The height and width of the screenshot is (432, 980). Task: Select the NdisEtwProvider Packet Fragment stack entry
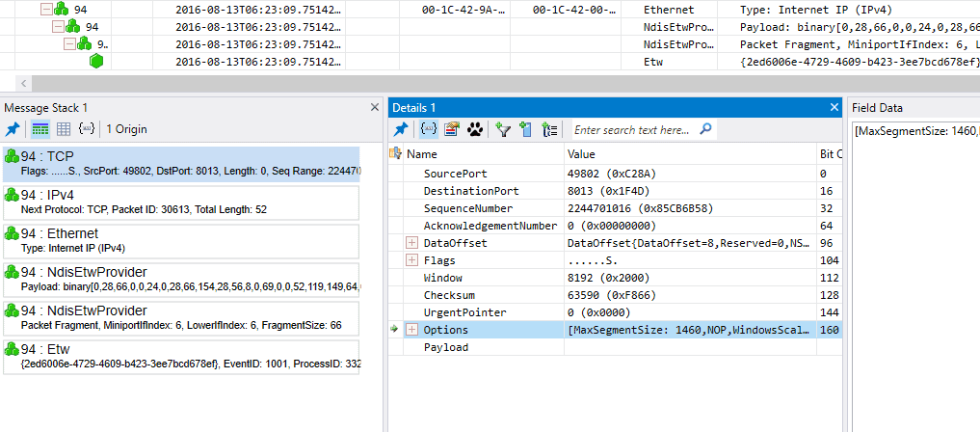(x=181, y=318)
